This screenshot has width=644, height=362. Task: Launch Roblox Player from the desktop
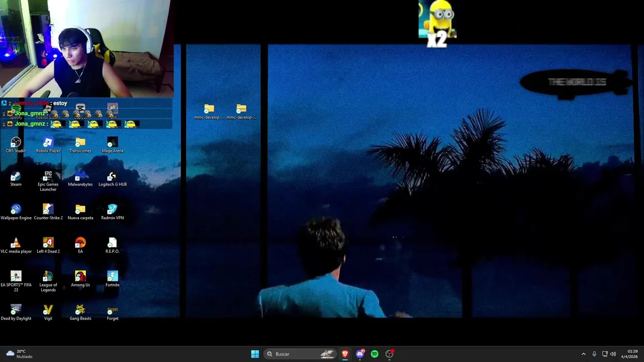pos(48,145)
